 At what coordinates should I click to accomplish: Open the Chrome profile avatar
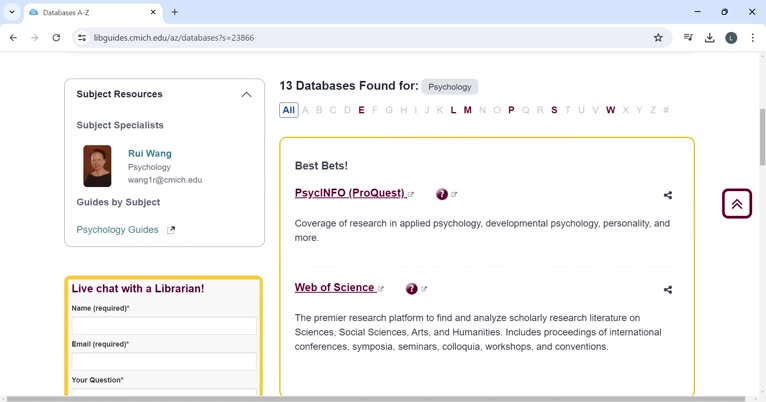pyautogui.click(x=731, y=38)
